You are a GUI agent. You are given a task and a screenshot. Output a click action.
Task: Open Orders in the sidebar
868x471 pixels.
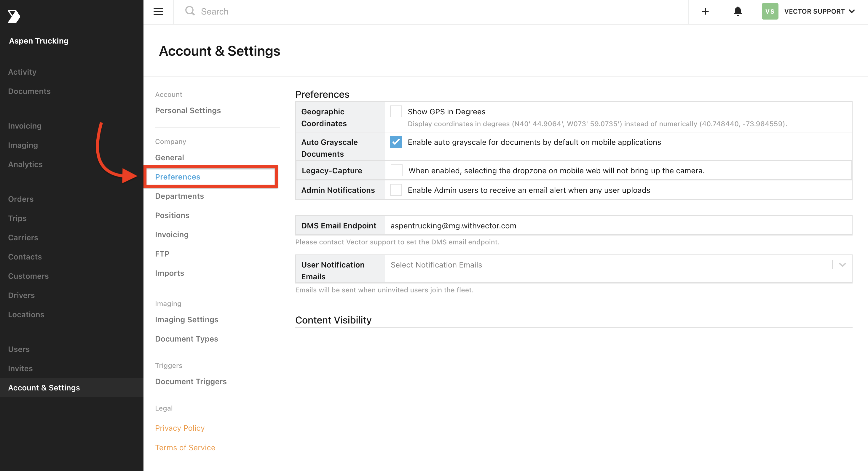point(21,199)
